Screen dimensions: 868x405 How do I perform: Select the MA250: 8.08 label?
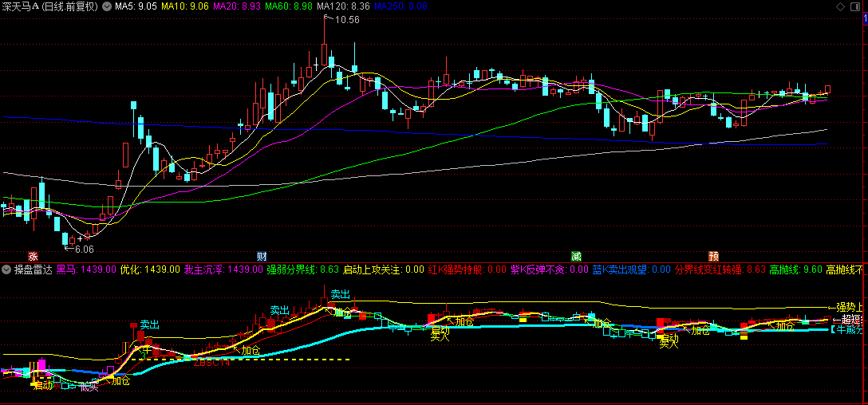[400, 6]
